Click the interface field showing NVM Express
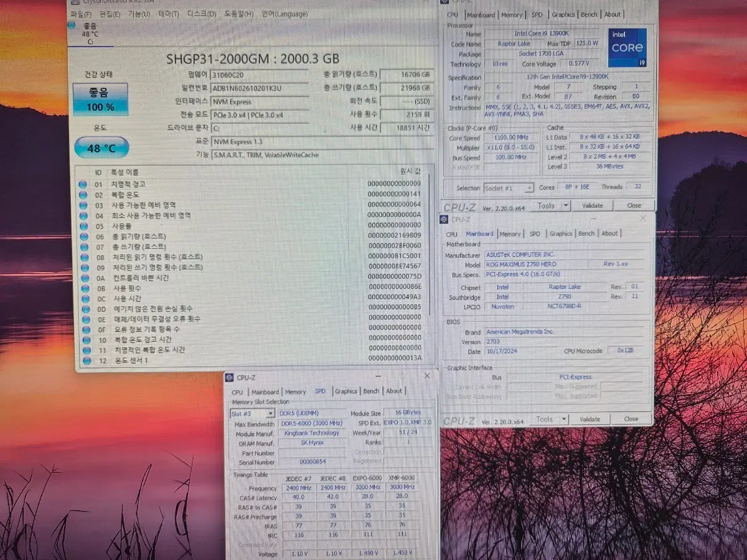747x560 pixels. [x=260, y=101]
